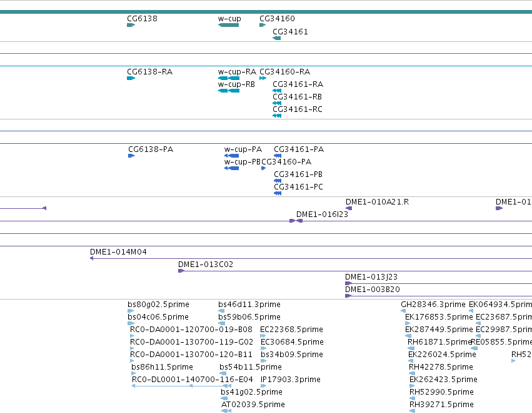Click the CG6138-PA protein label
The image size is (532, 414).
(x=151, y=149)
